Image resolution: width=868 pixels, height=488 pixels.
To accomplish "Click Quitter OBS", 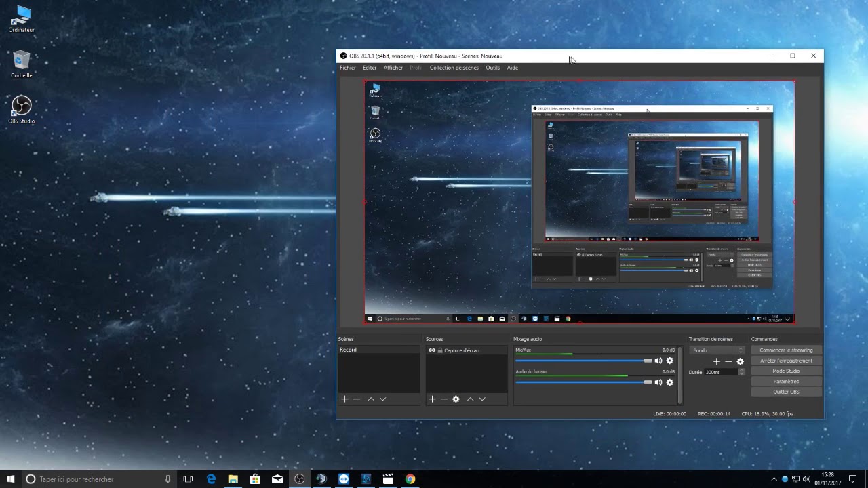I will point(786,392).
